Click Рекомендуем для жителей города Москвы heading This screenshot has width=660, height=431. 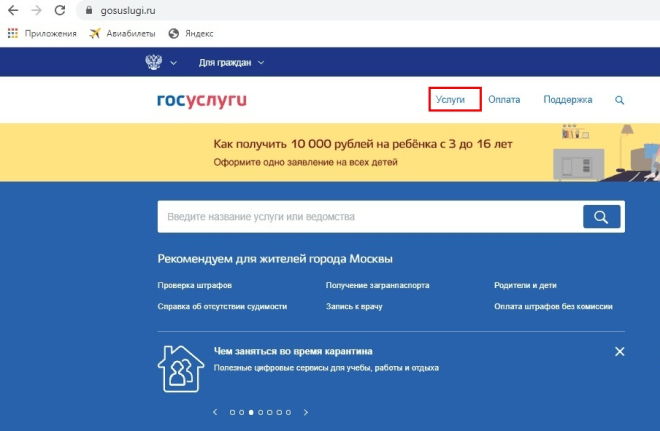pyautogui.click(x=275, y=259)
